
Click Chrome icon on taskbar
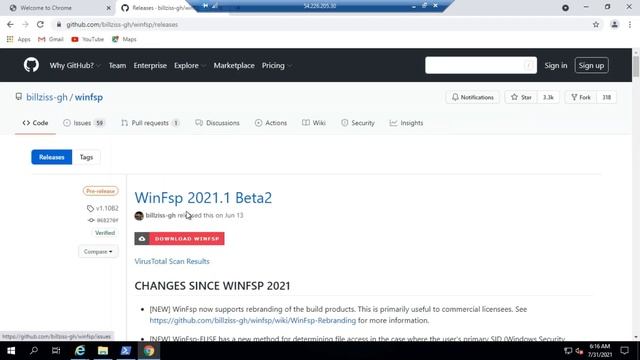(149, 351)
